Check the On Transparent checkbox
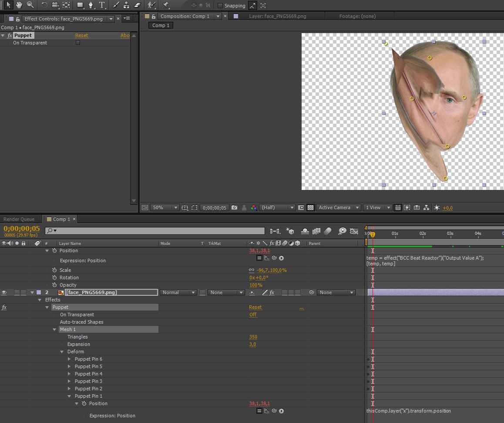 click(78, 43)
